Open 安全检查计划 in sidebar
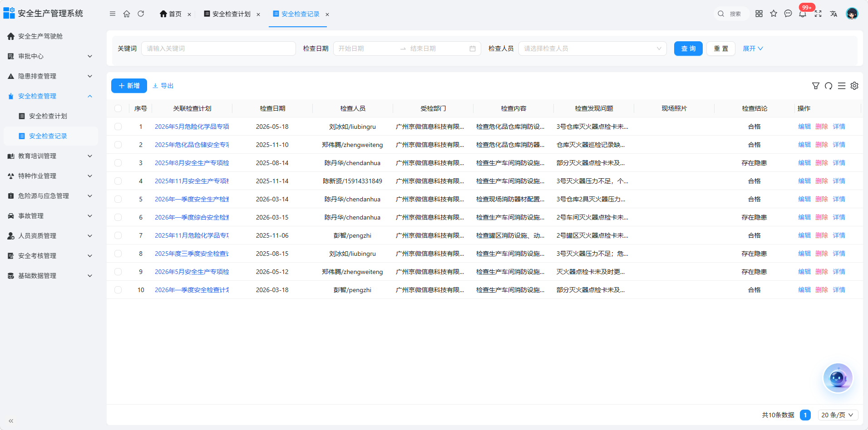This screenshot has width=868, height=430. (x=51, y=116)
